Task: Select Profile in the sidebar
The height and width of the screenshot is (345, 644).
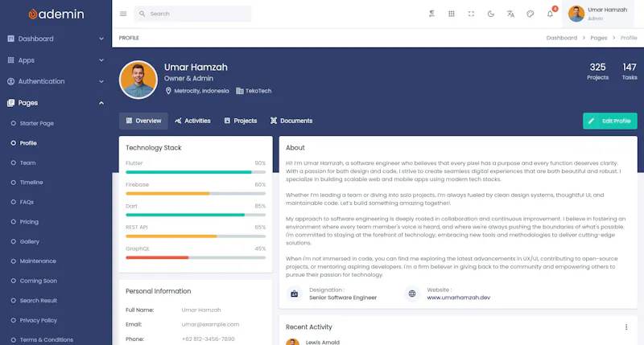Action: click(28, 143)
